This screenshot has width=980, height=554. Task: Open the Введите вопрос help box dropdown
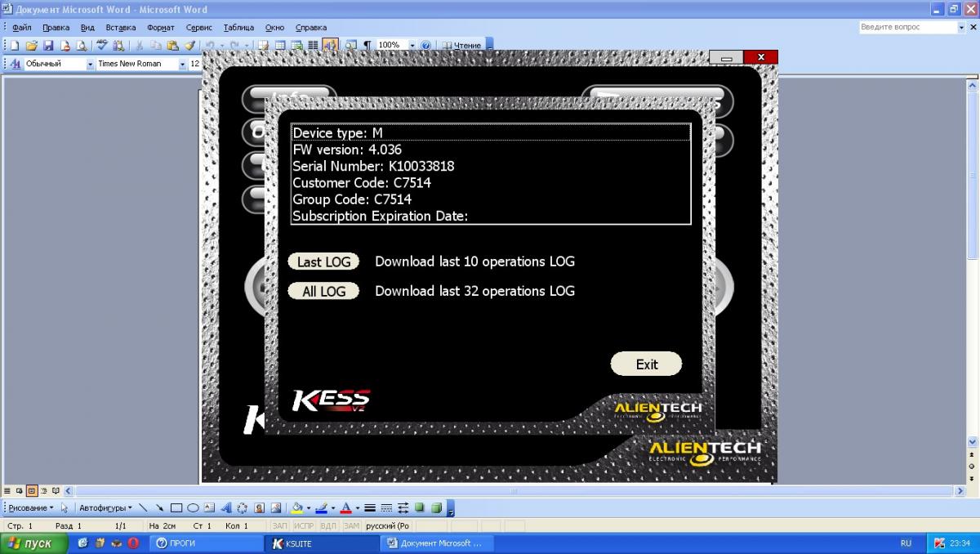[961, 27]
